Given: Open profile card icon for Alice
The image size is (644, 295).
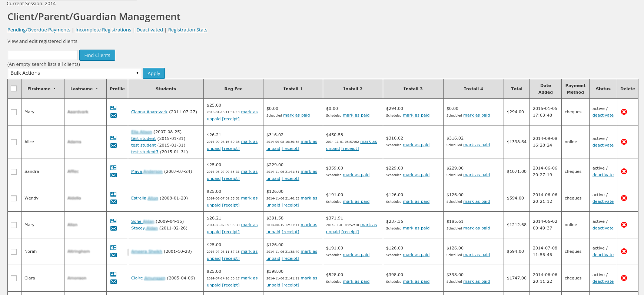Looking at the screenshot, I should click(113, 138).
